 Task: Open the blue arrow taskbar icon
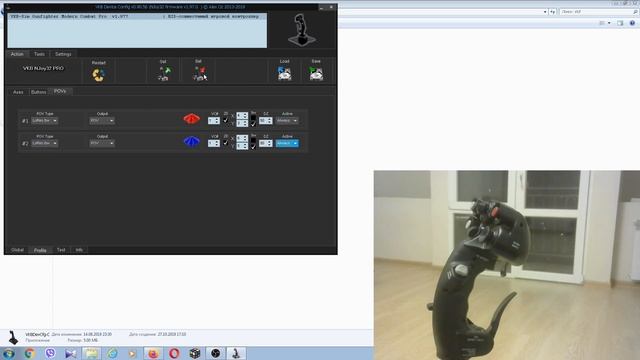click(x=71, y=353)
